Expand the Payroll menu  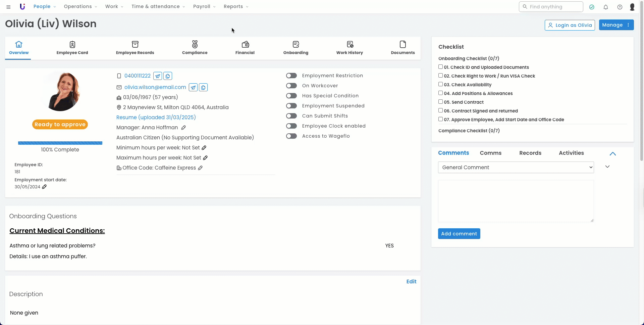pyautogui.click(x=204, y=6)
